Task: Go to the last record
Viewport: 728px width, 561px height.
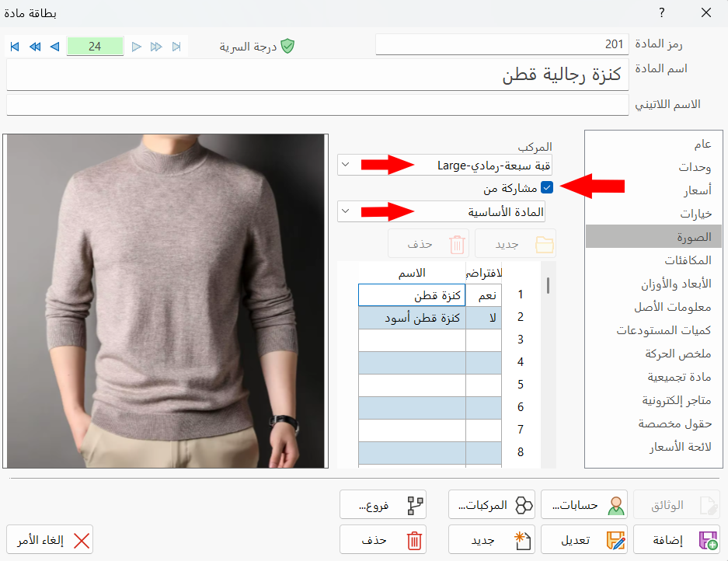Action: tap(176, 47)
